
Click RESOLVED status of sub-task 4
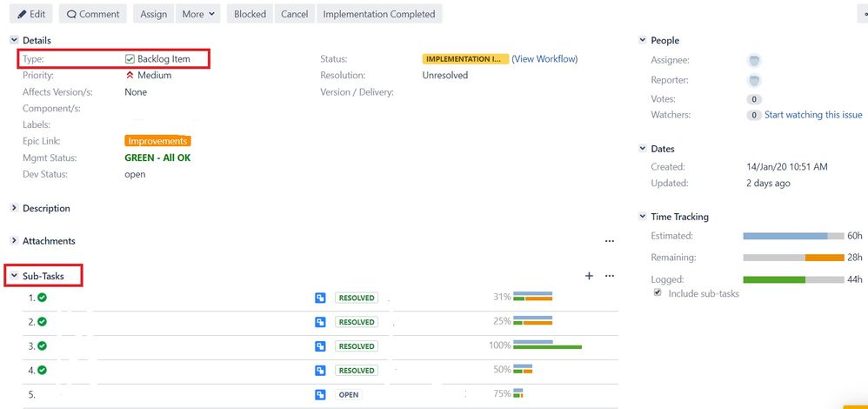pos(357,370)
